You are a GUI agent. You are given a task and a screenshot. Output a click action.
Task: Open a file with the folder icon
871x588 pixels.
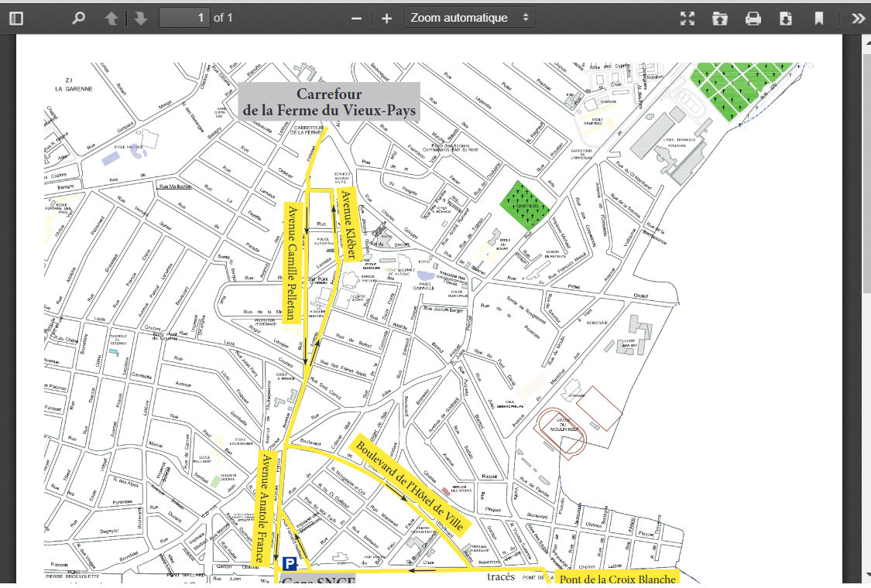coord(720,19)
